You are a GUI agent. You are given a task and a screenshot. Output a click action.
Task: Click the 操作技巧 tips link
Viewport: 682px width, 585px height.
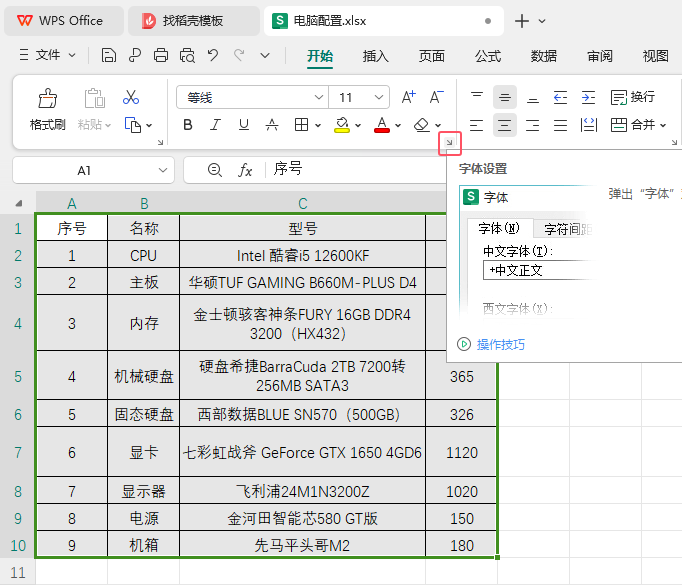click(x=501, y=344)
